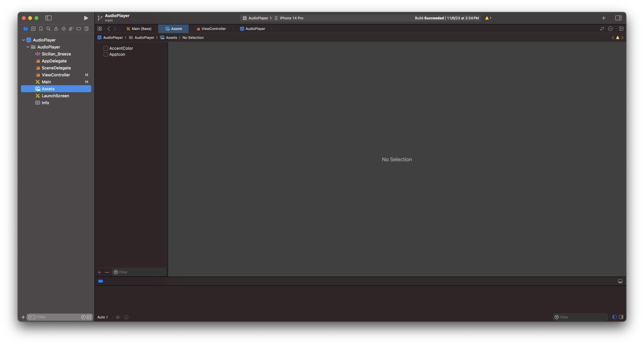Switch to the ViewController tab
The height and width of the screenshot is (345, 644).
tap(211, 29)
